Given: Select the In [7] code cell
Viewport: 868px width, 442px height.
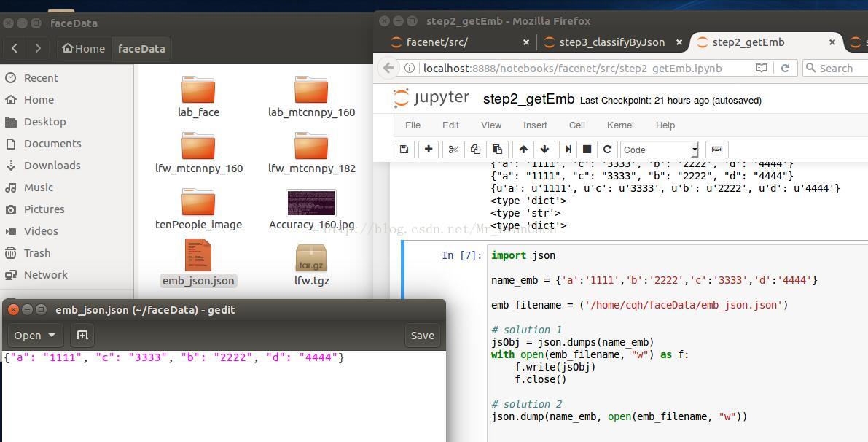Looking at the screenshot, I should point(678,344).
